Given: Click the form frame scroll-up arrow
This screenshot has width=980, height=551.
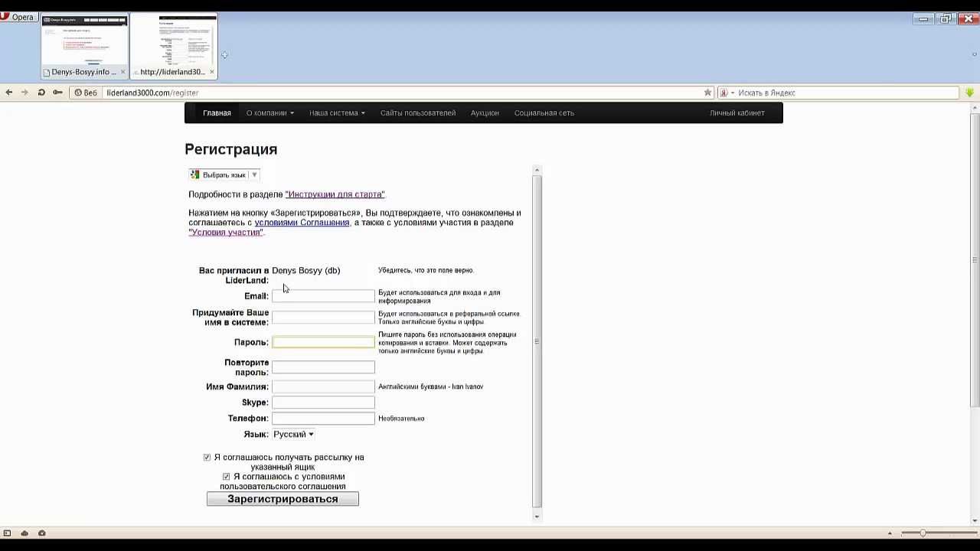Looking at the screenshot, I should tap(537, 170).
